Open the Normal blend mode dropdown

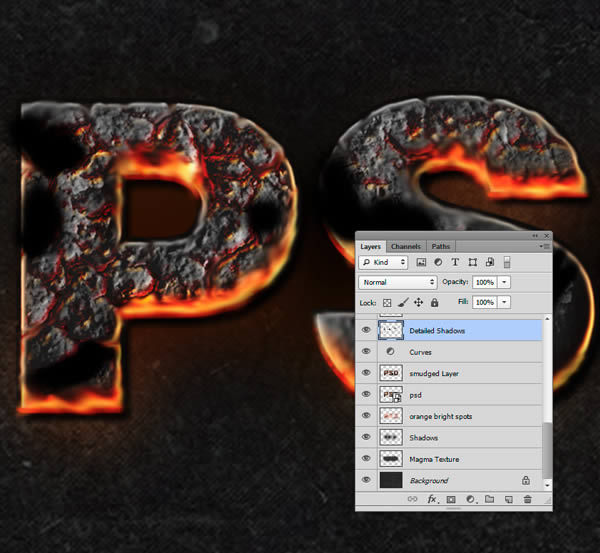(x=398, y=282)
